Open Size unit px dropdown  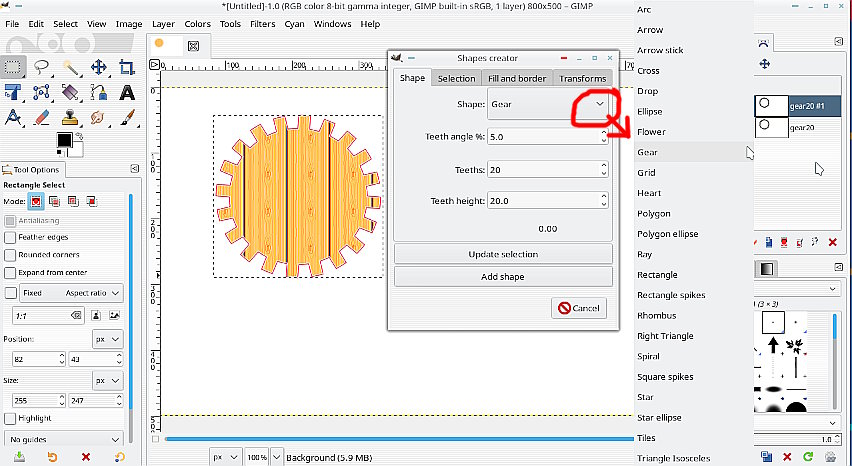pos(108,381)
